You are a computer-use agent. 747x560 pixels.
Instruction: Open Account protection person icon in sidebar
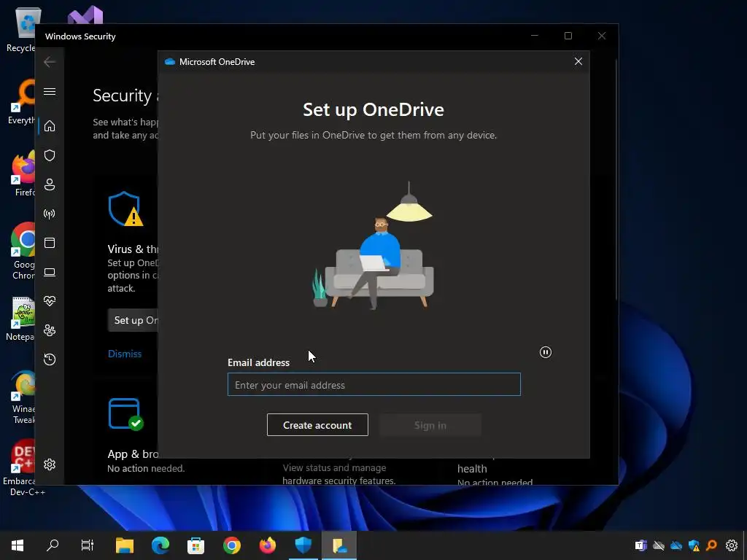pyautogui.click(x=50, y=184)
